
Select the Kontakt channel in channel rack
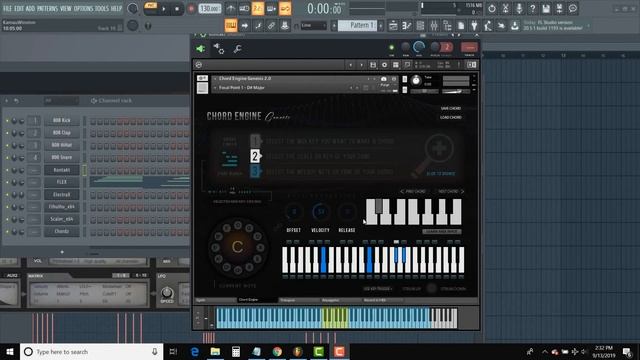point(62,170)
